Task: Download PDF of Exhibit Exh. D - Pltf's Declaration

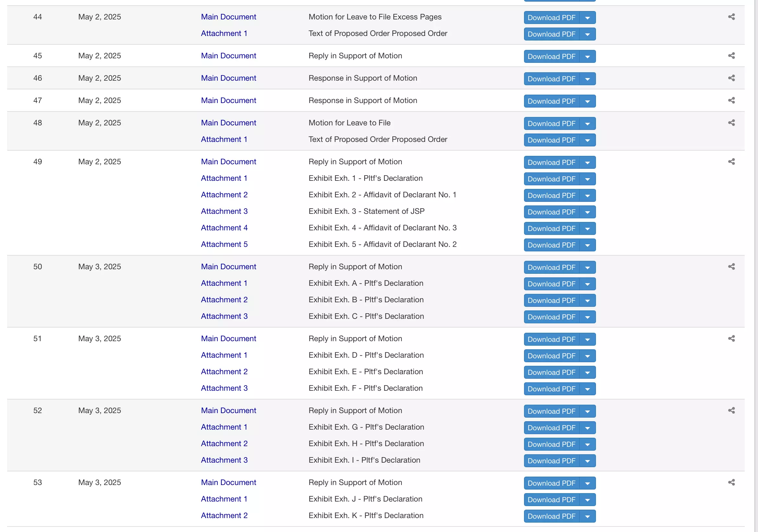Action: tap(551, 356)
